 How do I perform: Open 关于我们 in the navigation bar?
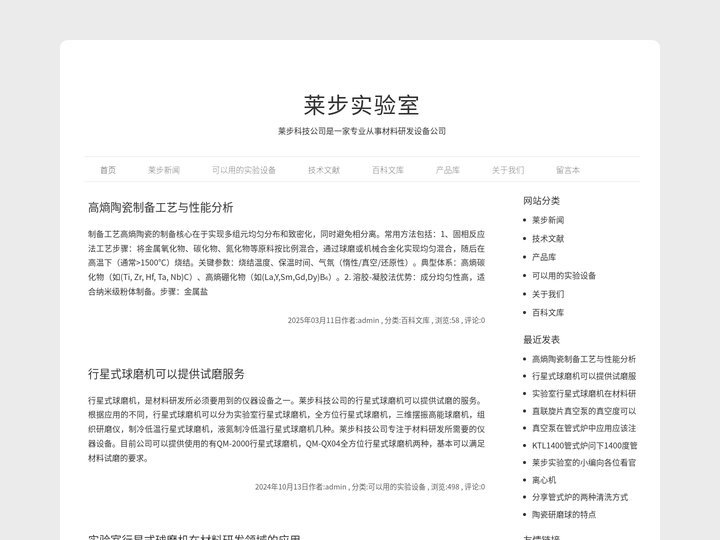coord(508,170)
